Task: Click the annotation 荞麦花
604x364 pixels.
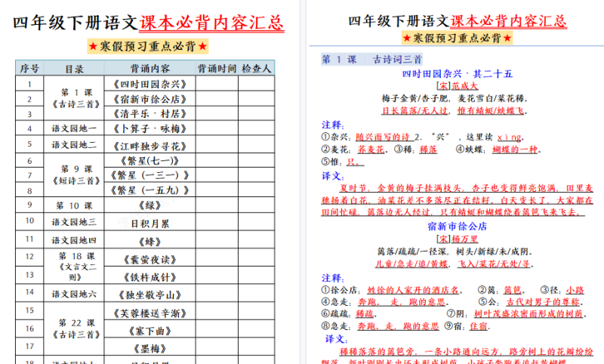Action: coord(371,150)
